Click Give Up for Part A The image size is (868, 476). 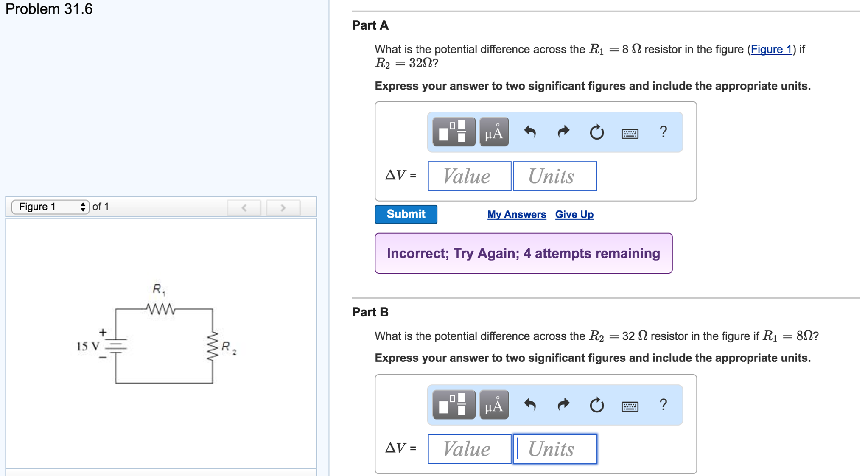[x=574, y=214]
